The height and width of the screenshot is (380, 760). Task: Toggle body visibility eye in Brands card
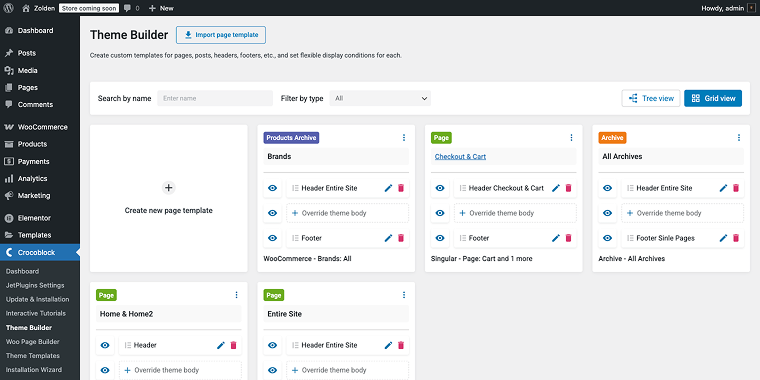[272, 213]
